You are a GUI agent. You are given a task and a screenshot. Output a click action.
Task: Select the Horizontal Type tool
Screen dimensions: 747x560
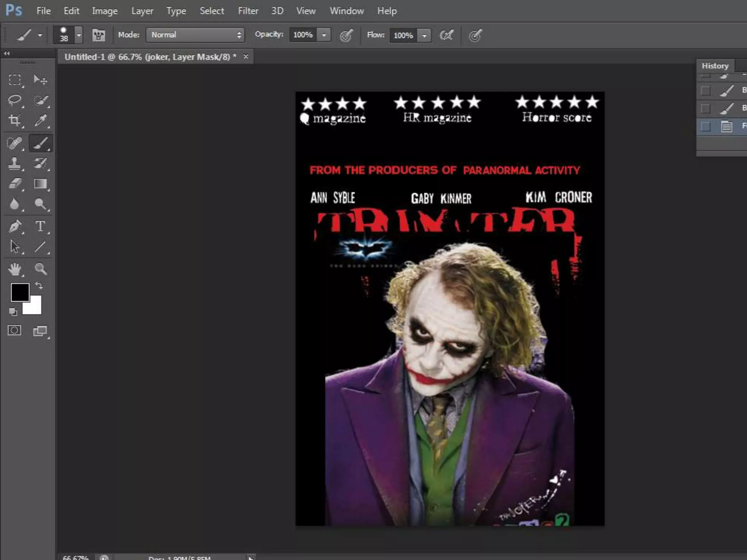(40, 226)
